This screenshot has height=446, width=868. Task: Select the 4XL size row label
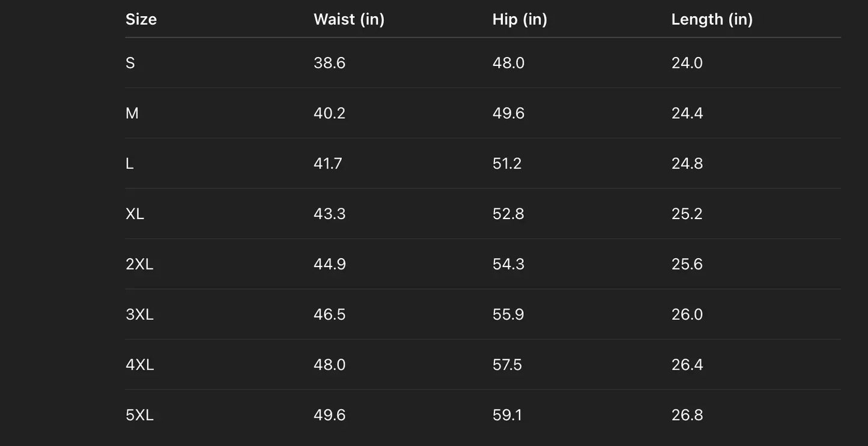pyautogui.click(x=140, y=365)
